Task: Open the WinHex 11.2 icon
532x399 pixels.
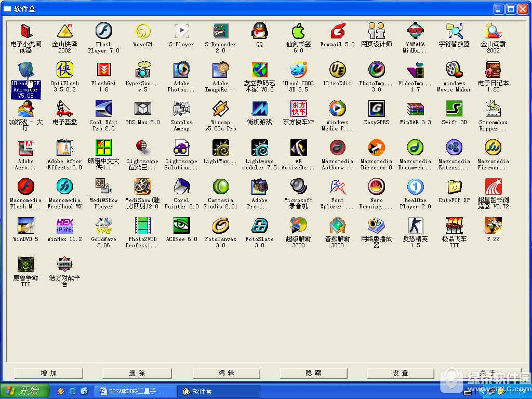Action: (x=64, y=226)
